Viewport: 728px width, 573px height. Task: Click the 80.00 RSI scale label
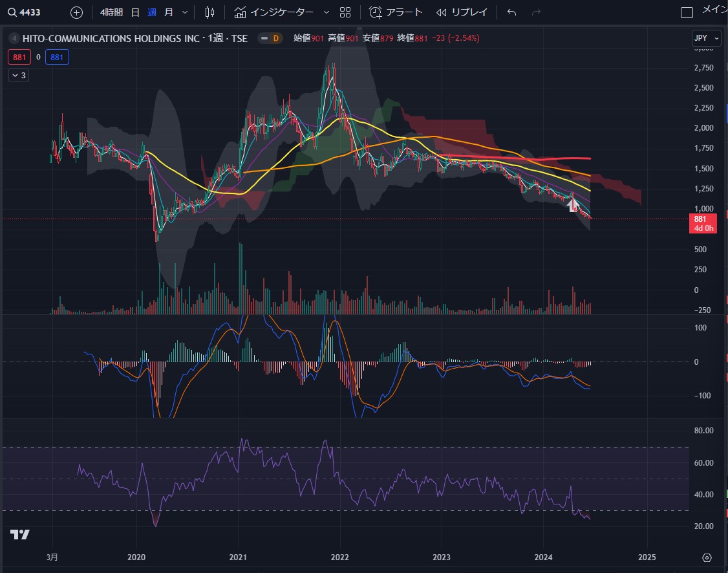coord(704,431)
